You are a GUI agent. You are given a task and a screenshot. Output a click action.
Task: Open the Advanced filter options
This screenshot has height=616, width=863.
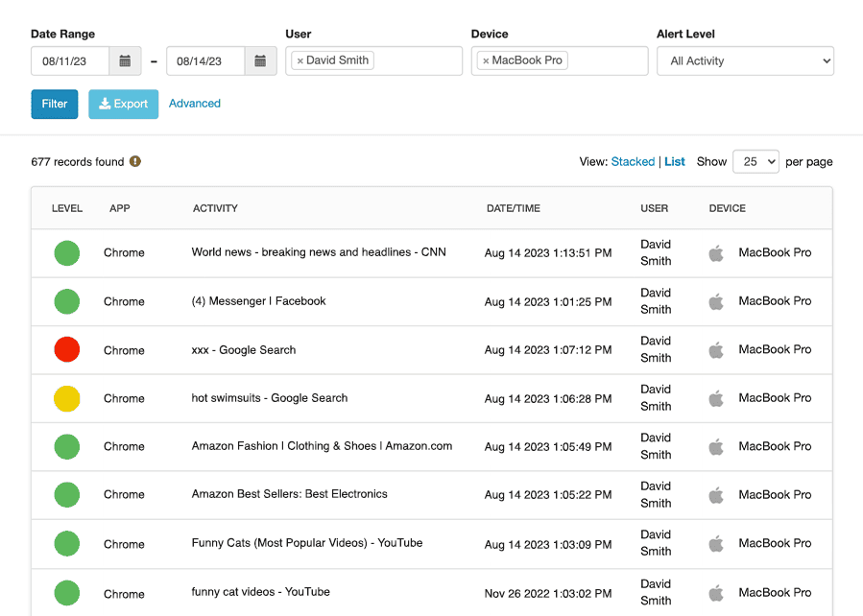pyautogui.click(x=194, y=103)
